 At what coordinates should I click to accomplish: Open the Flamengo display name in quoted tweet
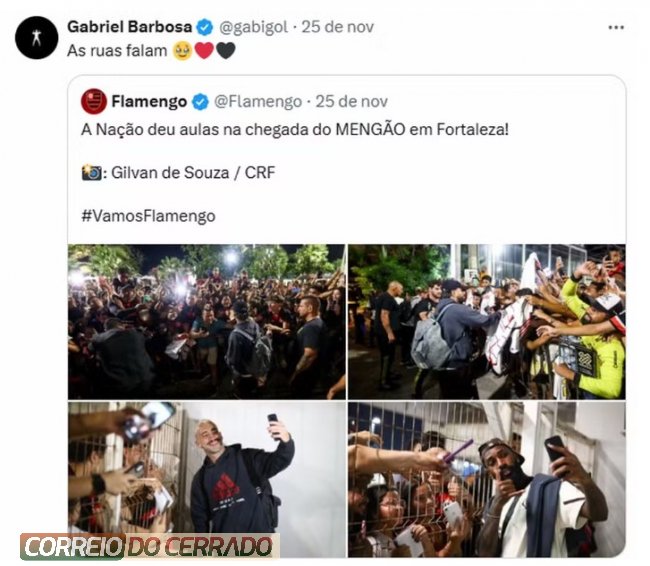point(149,102)
